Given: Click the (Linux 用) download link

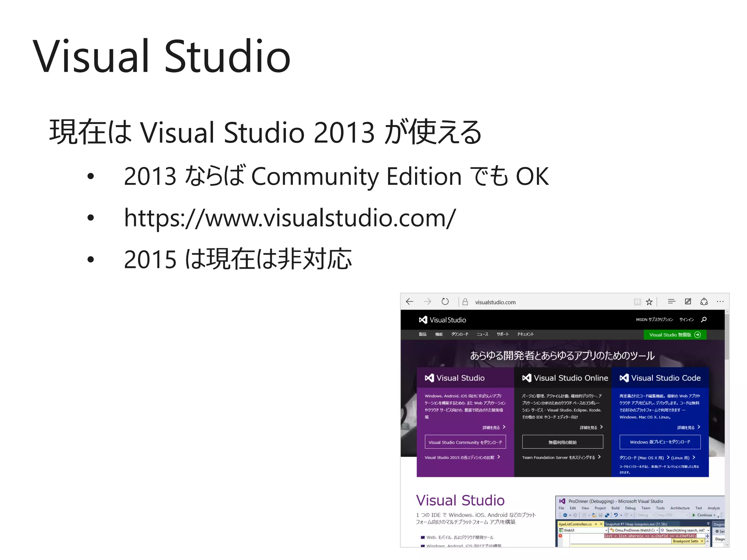Looking at the screenshot, I should point(683,458).
